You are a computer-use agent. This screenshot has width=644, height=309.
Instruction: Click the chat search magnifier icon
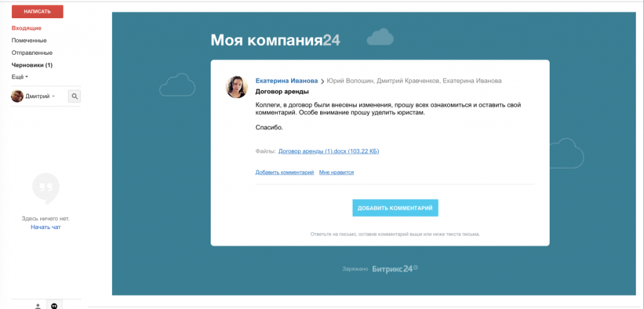point(74,96)
